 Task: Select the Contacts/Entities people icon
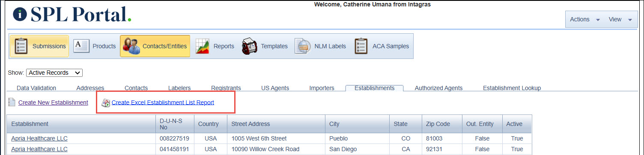(131, 46)
